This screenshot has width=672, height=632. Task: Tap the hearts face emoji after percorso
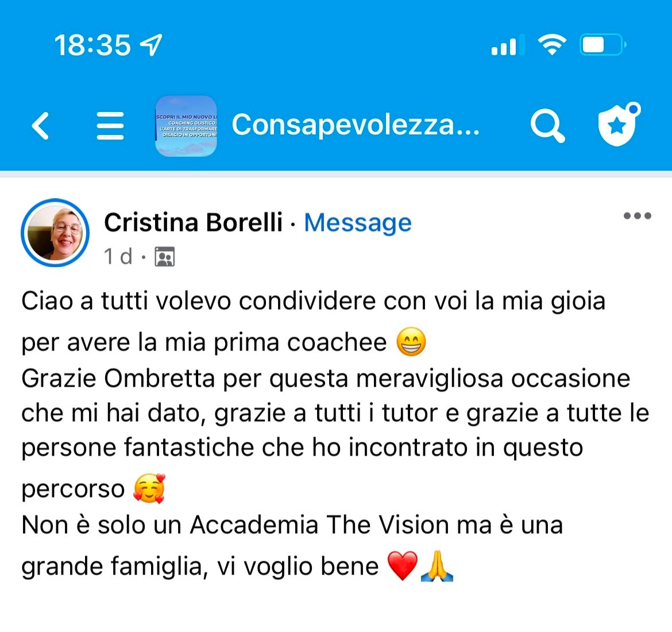(x=149, y=488)
